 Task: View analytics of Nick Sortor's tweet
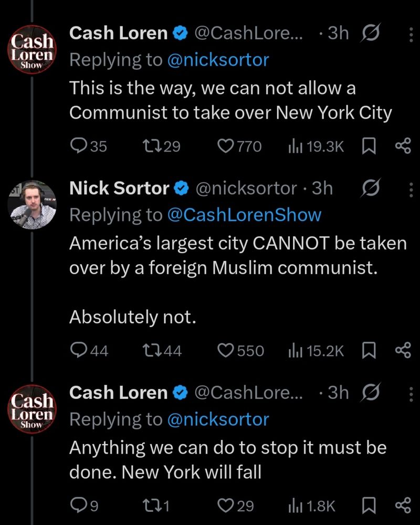tap(293, 350)
